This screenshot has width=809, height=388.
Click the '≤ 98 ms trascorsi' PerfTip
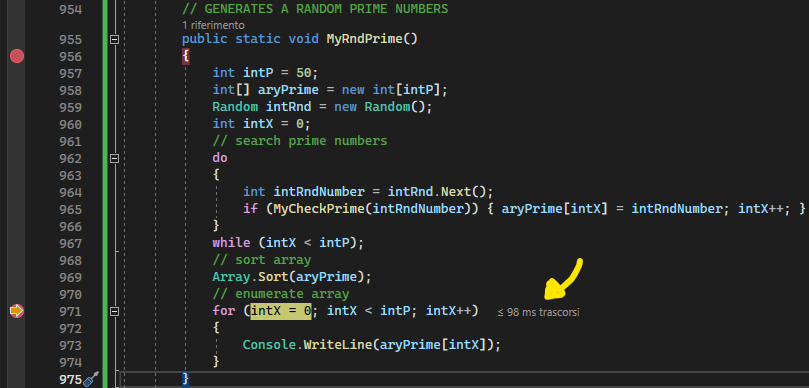click(x=538, y=312)
